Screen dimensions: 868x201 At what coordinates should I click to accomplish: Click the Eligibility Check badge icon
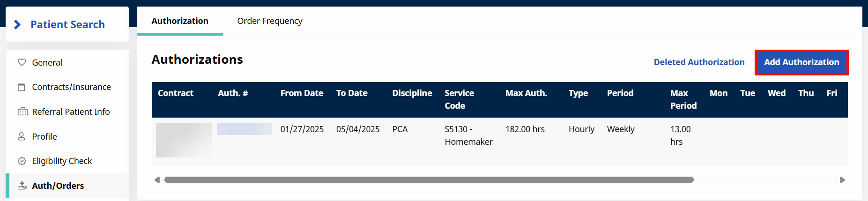click(x=22, y=161)
